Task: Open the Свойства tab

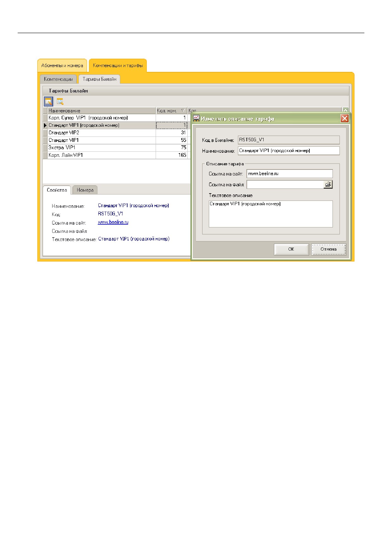Action: (x=57, y=190)
